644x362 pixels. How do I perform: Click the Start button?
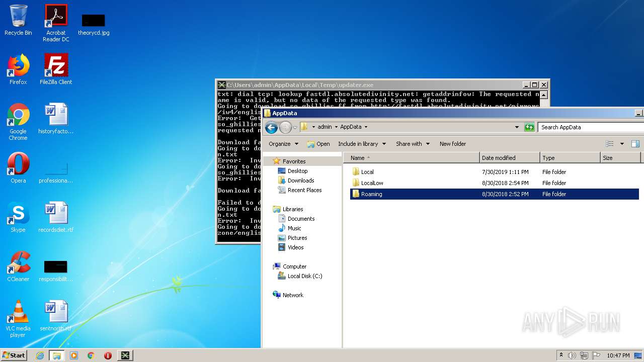point(14,355)
